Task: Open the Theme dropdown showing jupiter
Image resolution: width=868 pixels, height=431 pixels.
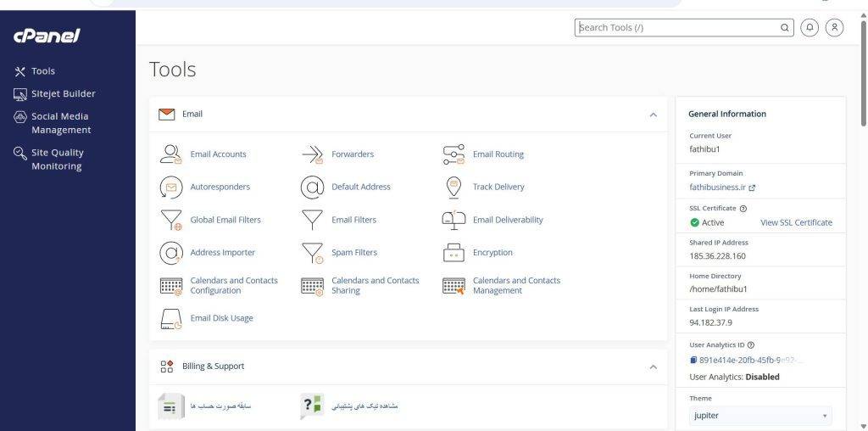Action: (x=760, y=416)
